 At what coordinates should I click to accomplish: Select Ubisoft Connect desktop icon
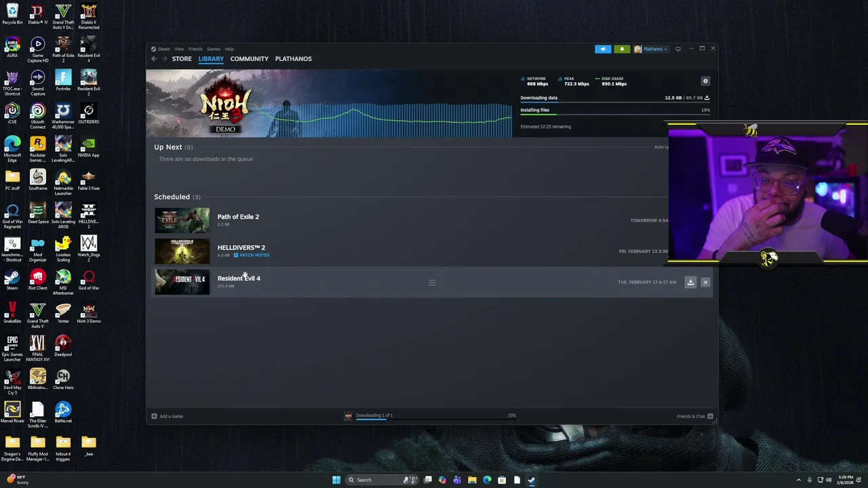point(37,117)
